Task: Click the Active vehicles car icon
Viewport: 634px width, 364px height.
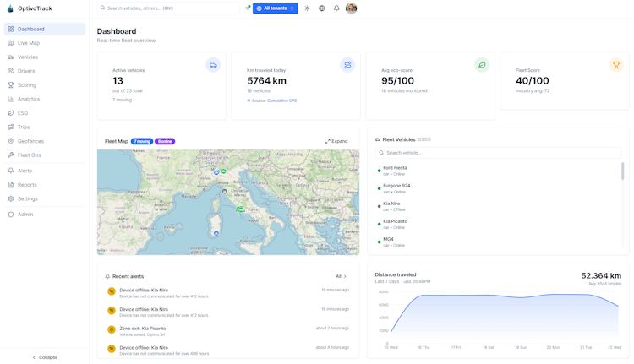Action: click(213, 65)
